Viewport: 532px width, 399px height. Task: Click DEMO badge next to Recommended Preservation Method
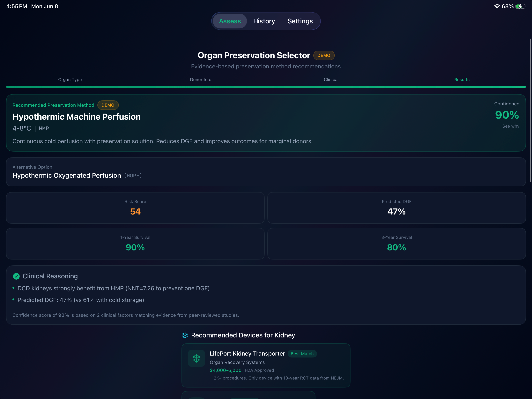(x=108, y=105)
